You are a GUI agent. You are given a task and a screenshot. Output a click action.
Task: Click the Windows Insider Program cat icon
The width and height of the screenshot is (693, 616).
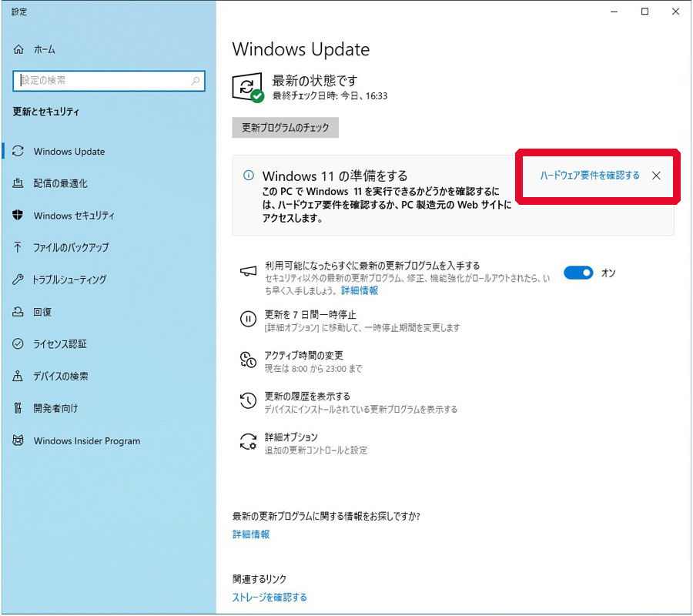coord(18,440)
